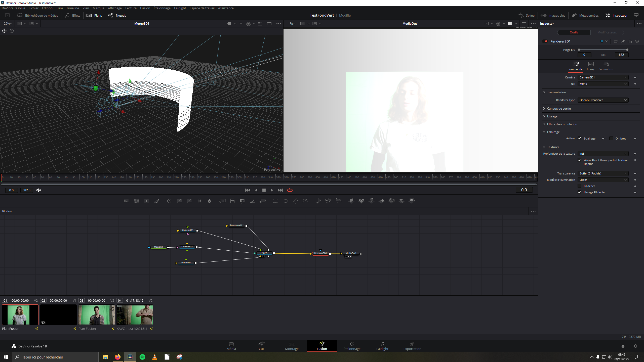The width and height of the screenshot is (644, 362).
Task: Select the Paint brush tool
Action: click(156, 201)
